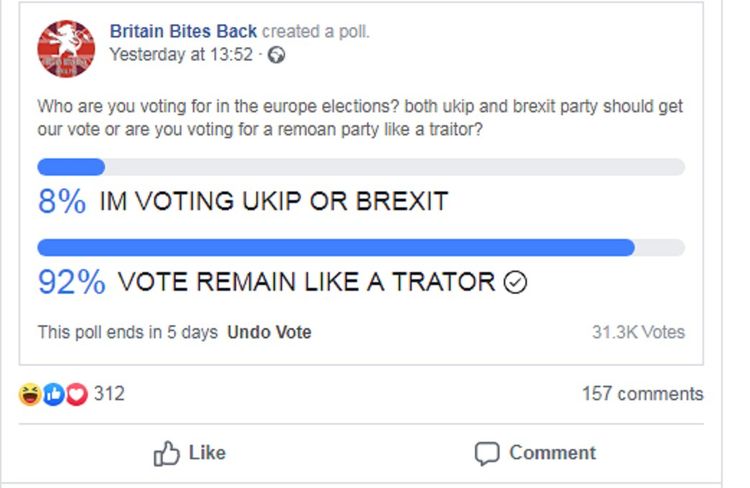Select the VOTE REMAIN LIKE A TRATOR option
Screen dimensions: 750x488
(306, 281)
